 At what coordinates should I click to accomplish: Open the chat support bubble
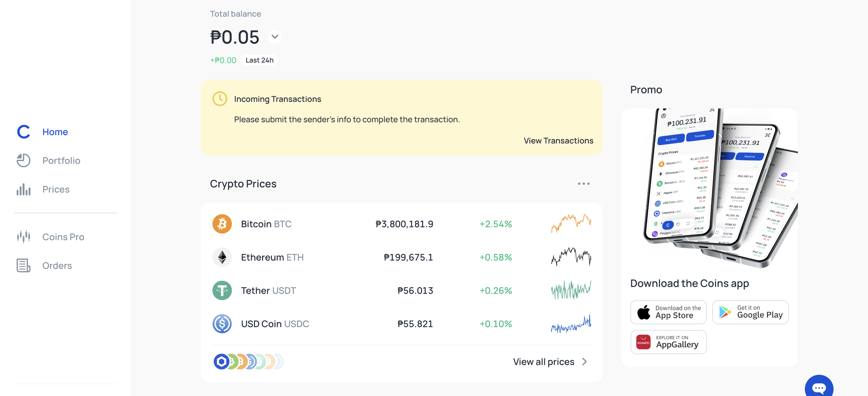819,388
